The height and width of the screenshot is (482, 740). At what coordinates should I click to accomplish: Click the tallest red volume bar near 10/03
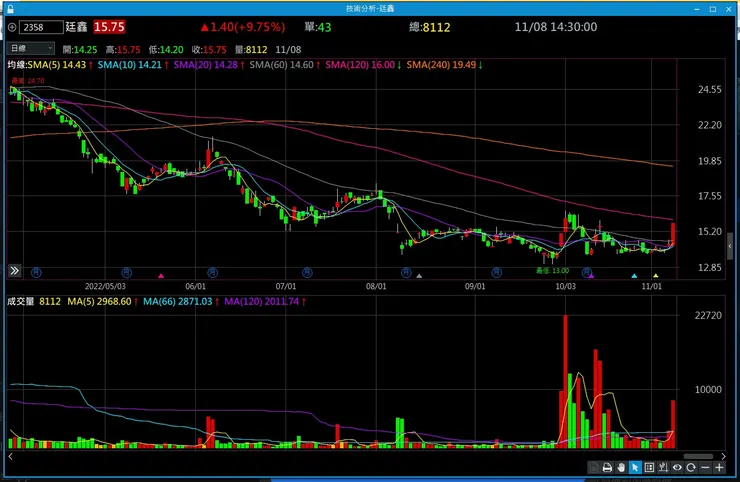click(x=565, y=381)
